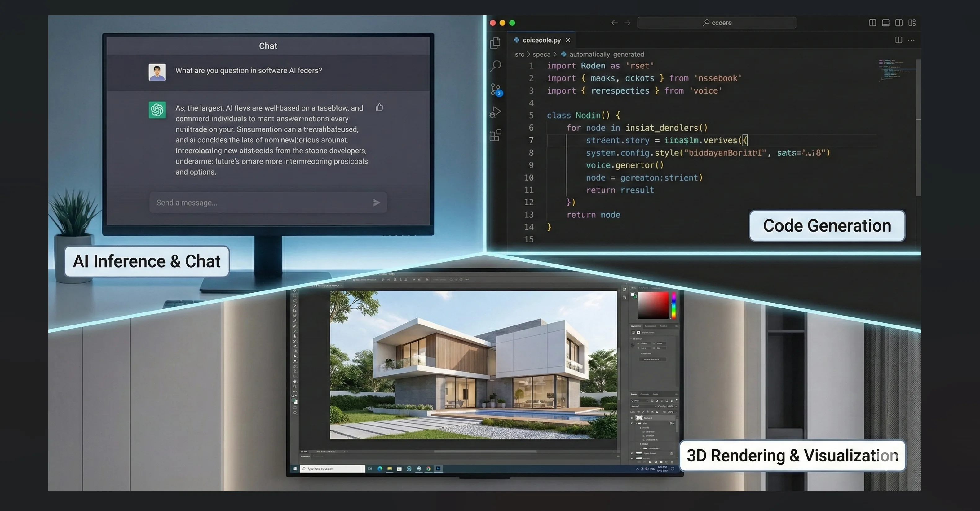Select the Lasso tool in Photoshop

[x=295, y=301]
